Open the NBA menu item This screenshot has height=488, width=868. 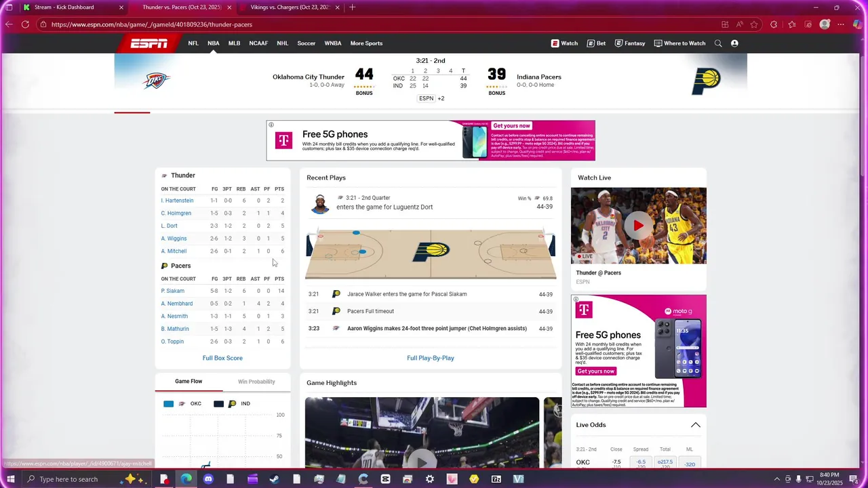[x=214, y=43]
